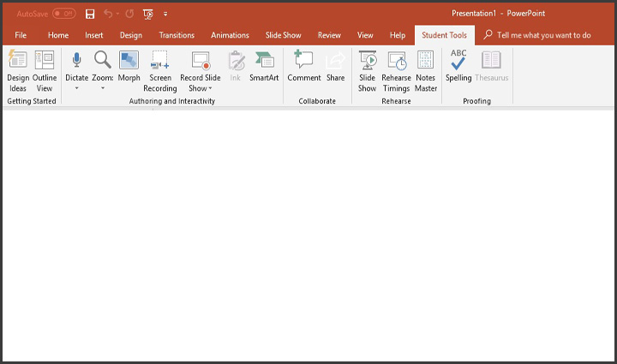Click the Redo icon
The width and height of the screenshot is (617, 364).
[x=129, y=14]
